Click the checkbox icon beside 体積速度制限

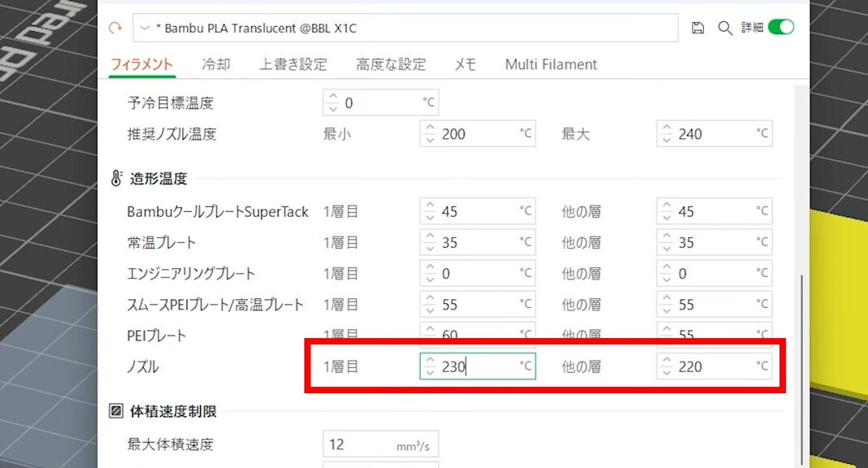[115, 412]
